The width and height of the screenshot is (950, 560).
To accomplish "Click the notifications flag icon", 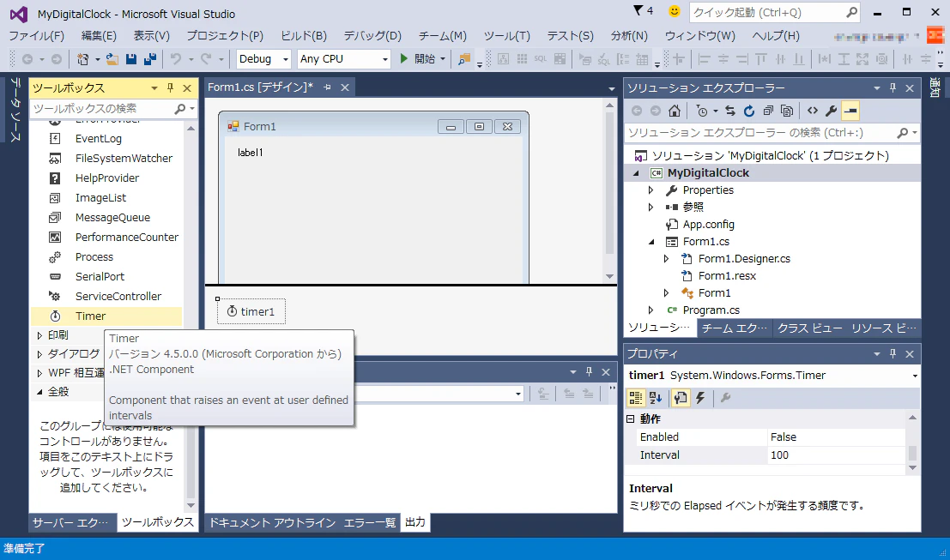I will click(x=638, y=10).
